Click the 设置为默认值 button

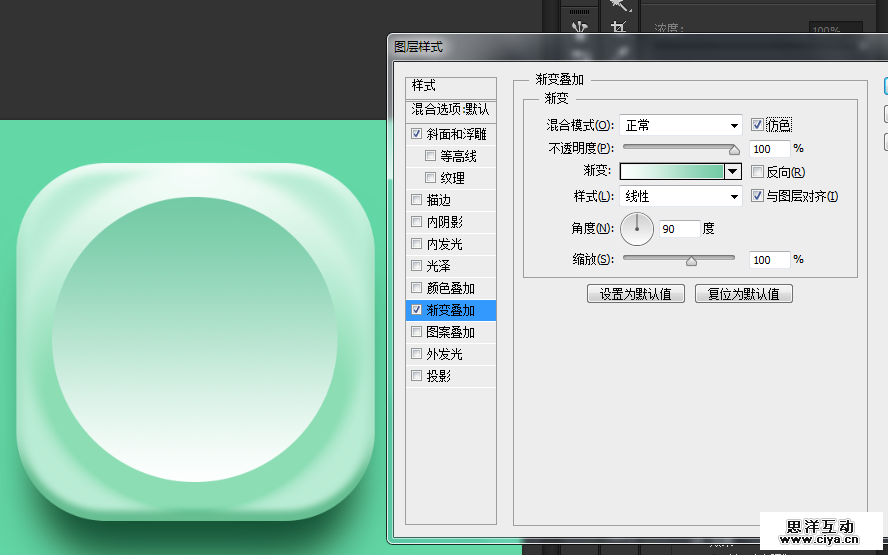(x=635, y=294)
